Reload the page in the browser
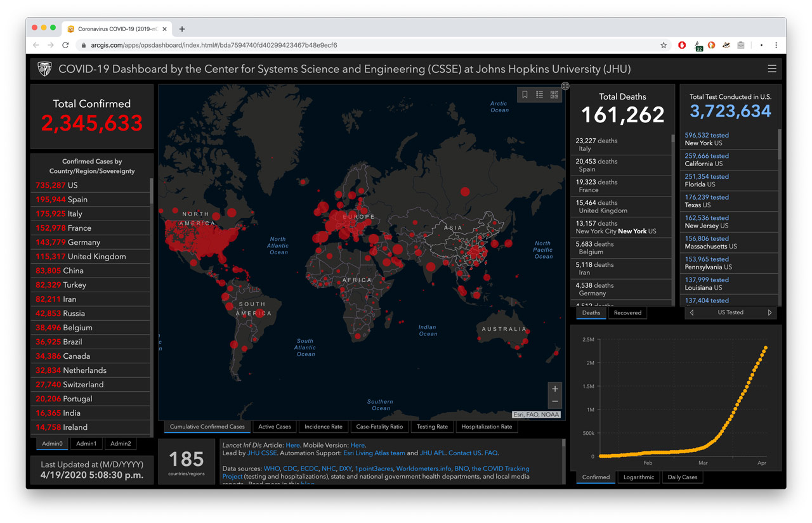Image resolution: width=812 pixels, height=523 pixels. click(x=65, y=46)
